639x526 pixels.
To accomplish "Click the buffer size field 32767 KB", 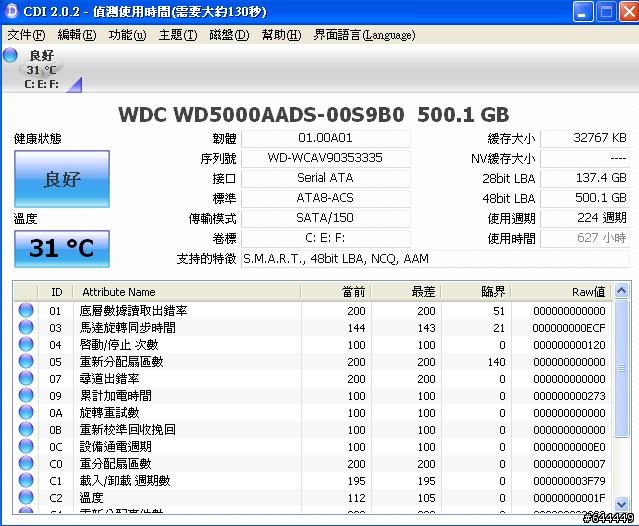I will click(585, 138).
